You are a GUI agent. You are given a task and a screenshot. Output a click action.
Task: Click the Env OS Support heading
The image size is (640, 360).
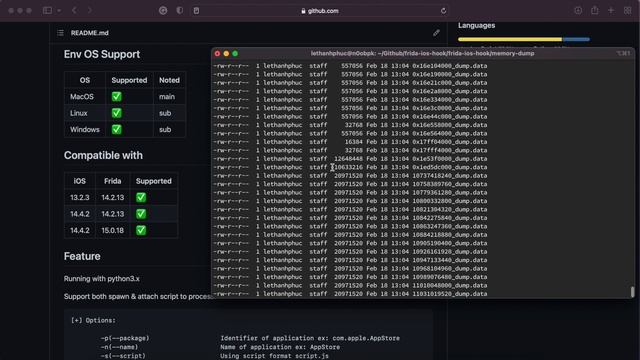point(102,54)
